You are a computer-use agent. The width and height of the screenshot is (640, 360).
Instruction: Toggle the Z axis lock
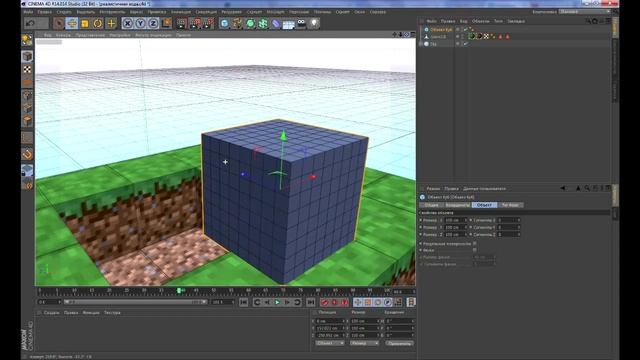tap(153, 23)
